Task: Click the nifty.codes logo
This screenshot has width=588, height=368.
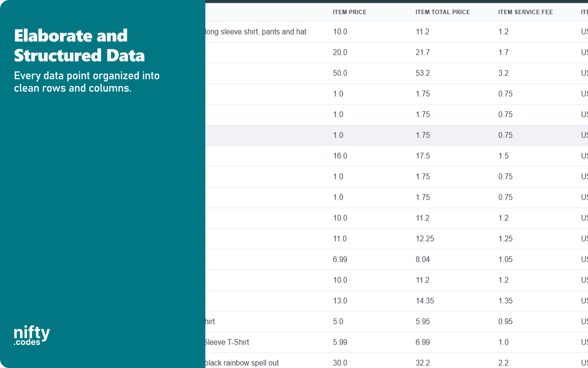Action: (32, 336)
